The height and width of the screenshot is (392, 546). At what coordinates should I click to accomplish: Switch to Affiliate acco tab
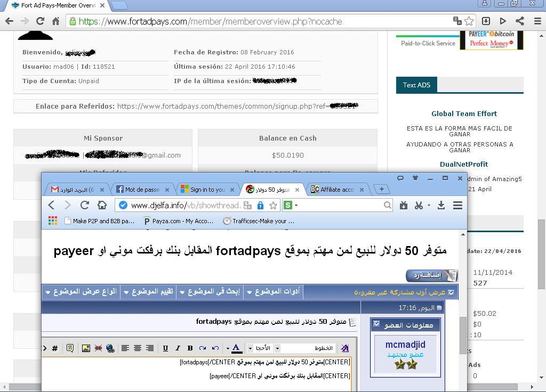337,190
